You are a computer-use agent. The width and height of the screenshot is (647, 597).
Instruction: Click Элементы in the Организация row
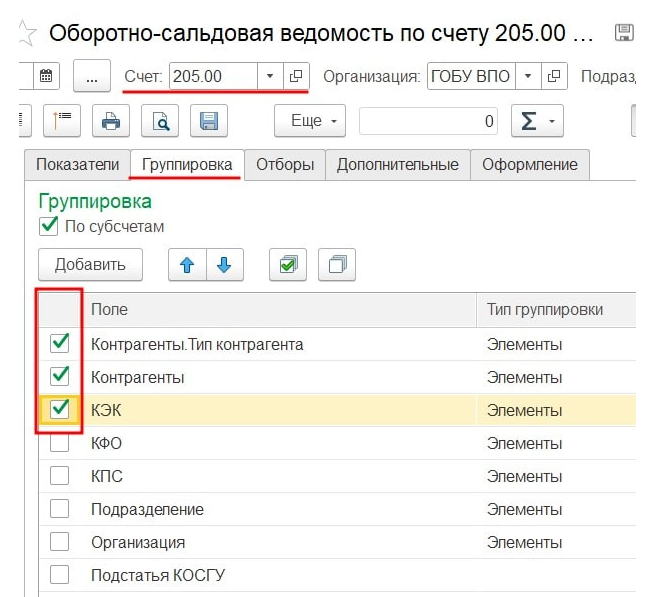[524, 543]
